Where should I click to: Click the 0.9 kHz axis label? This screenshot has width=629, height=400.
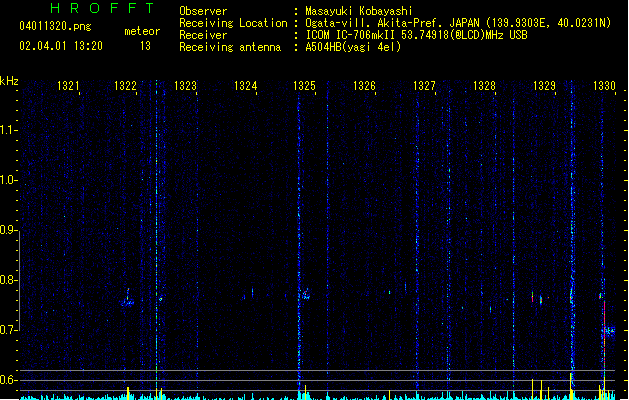(x=8, y=230)
